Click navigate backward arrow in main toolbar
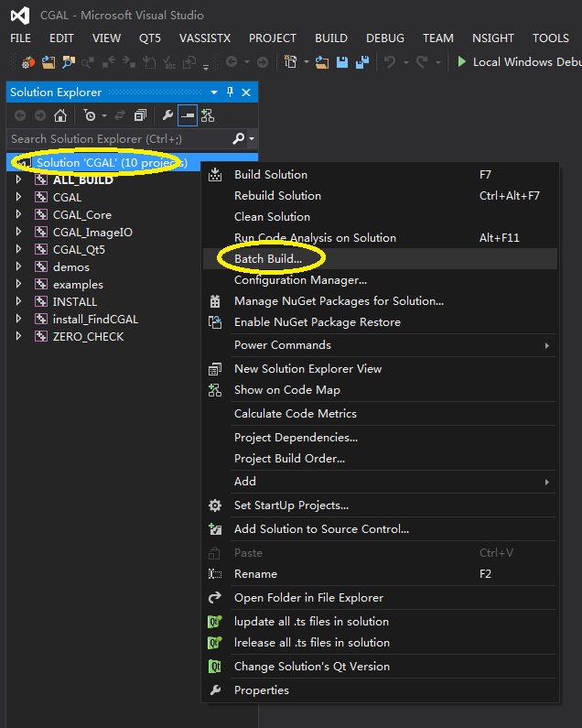The width and height of the screenshot is (582, 728). (232, 61)
